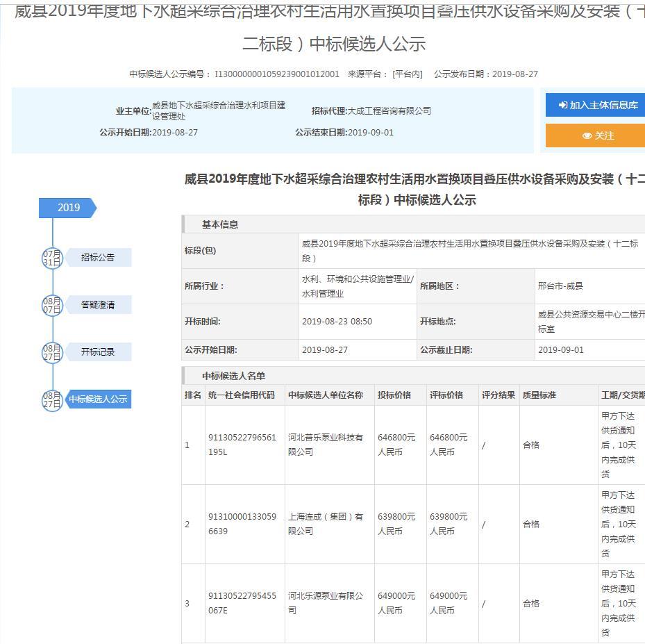Click the 加入主体信息库 button
Viewport: 645px width, 644px height.
tap(597, 106)
